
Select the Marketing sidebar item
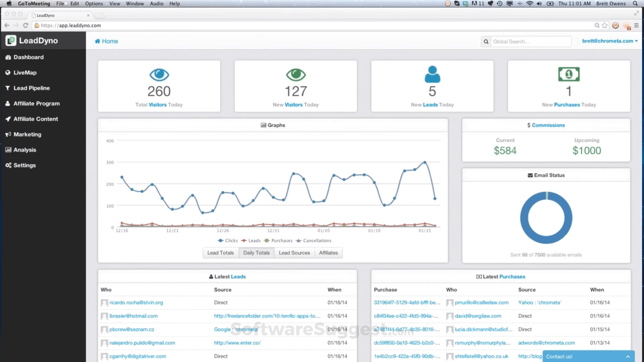(x=27, y=134)
